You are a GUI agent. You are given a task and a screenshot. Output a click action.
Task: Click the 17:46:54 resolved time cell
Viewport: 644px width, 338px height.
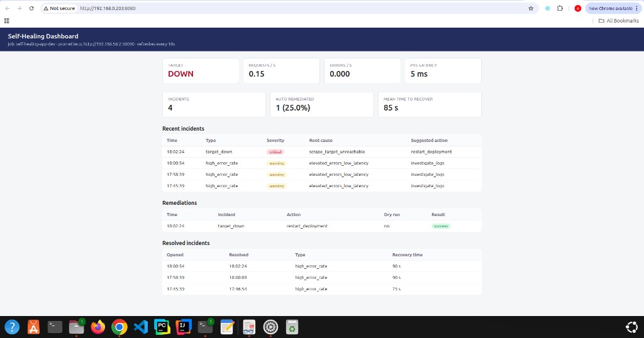tap(238, 289)
